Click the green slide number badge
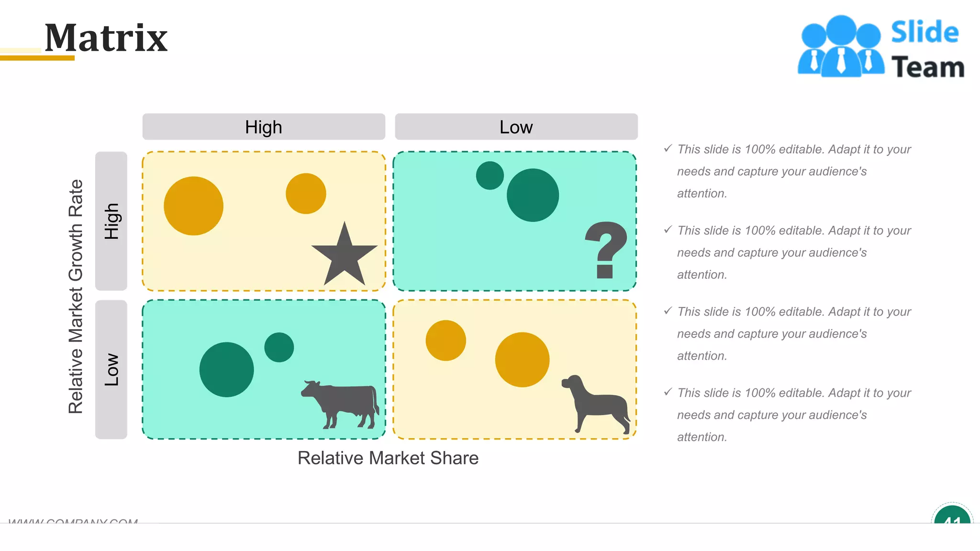Viewport: 980px width, 551px height. tap(952, 517)
